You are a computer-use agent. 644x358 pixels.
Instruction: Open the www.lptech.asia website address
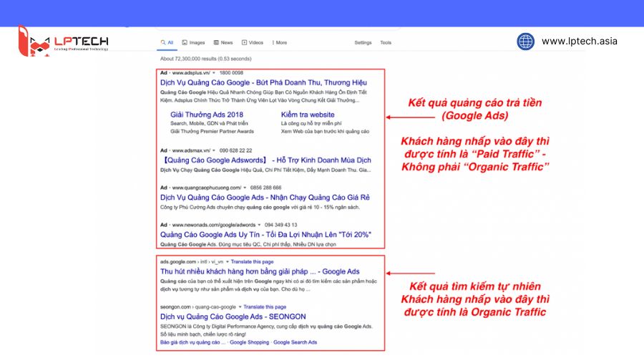580,41
